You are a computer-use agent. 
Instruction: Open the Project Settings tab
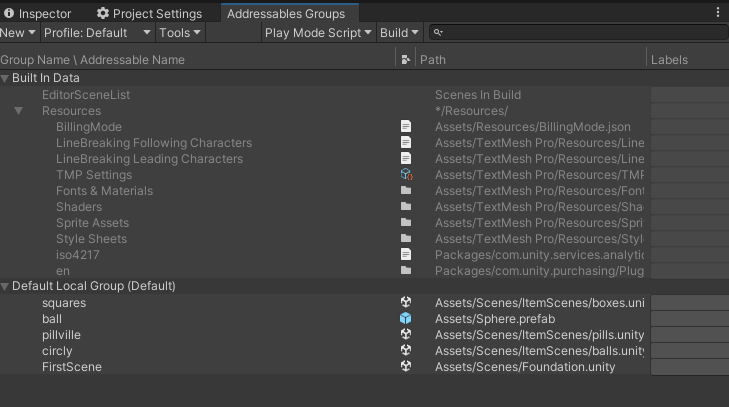point(149,13)
